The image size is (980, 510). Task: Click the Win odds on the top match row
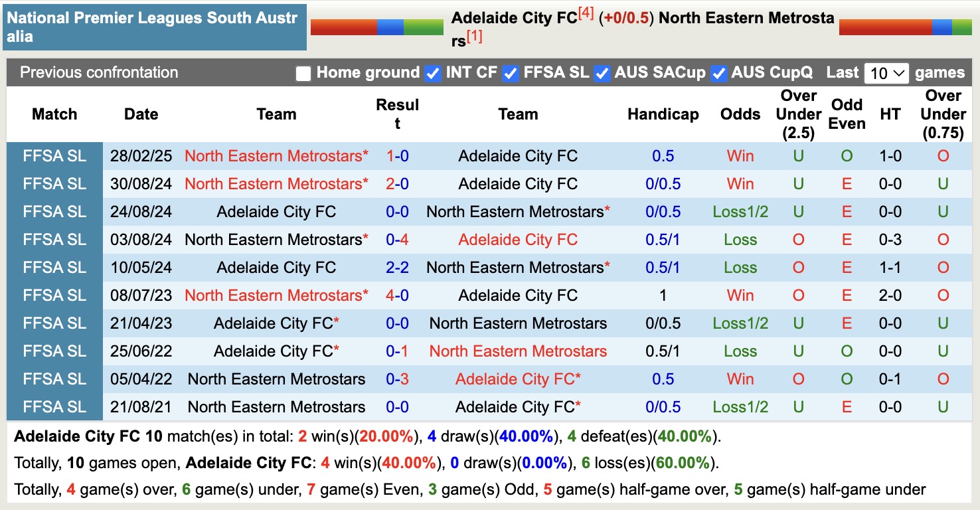(x=740, y=156)
